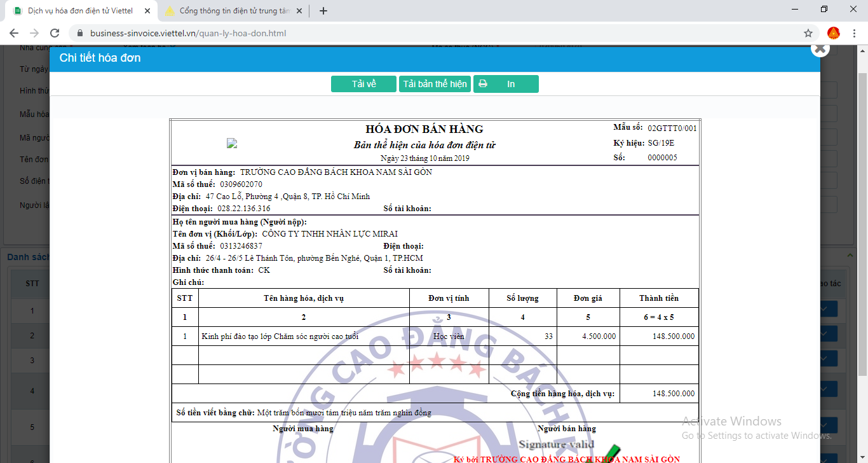The height and width of the screenshot is (463, 868).
Task: Close the Chi tiết hóa đơn dialog
Action: [820, 48]
